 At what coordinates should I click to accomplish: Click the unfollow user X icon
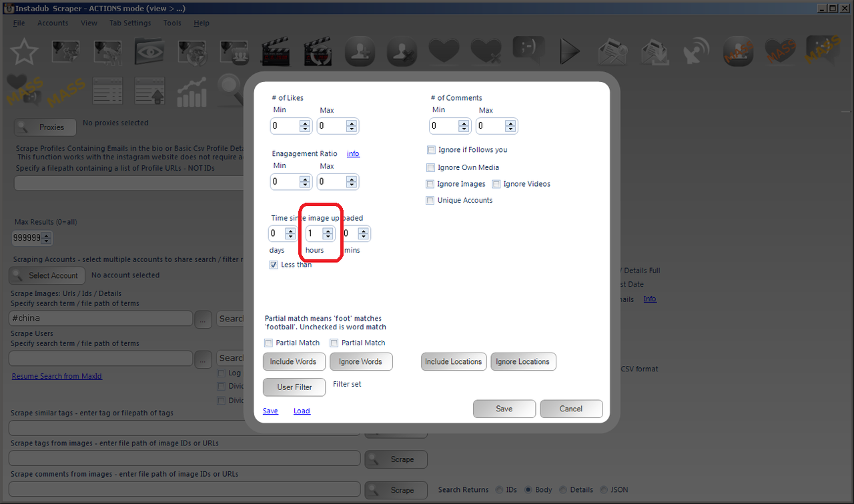click(402, 51)
